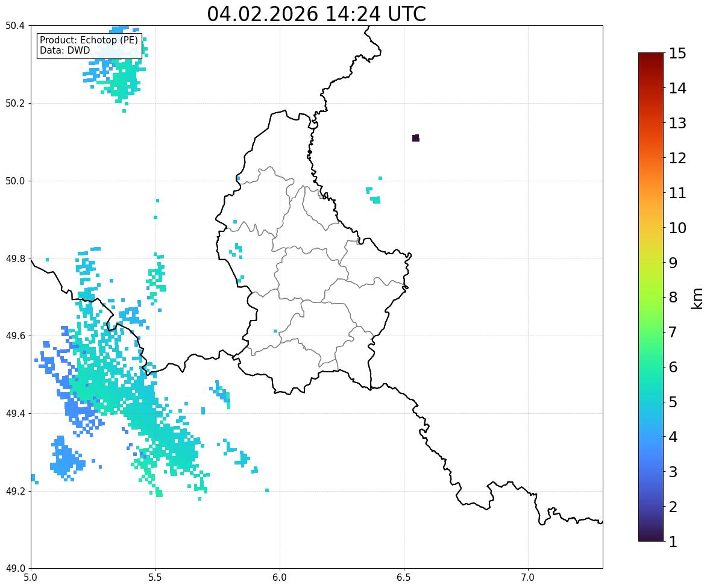The width and height of the screenshot is (710, 588).
Task: Click the 'Product: Echotop (PE)' legend text
Action: tap(89, 40)
